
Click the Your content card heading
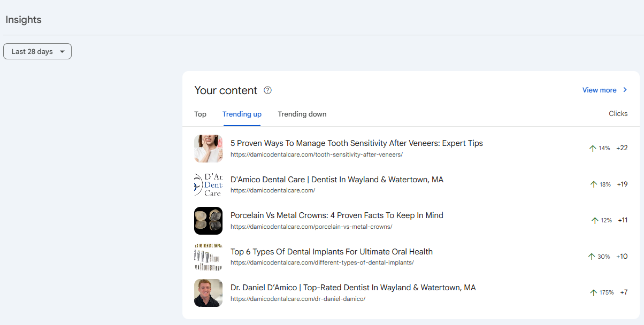pos(226,90)
